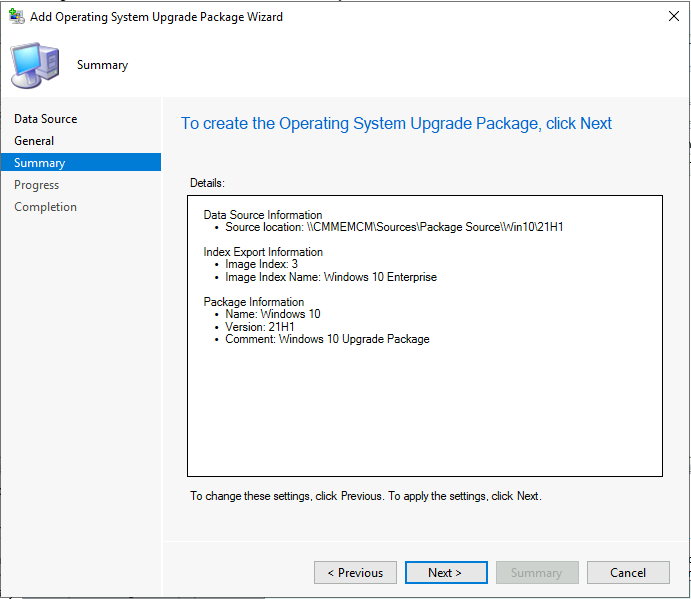Click the Image Index: 3 line
Image resolution: width=691 pixels, height=599 pixels.
point(261,264)
